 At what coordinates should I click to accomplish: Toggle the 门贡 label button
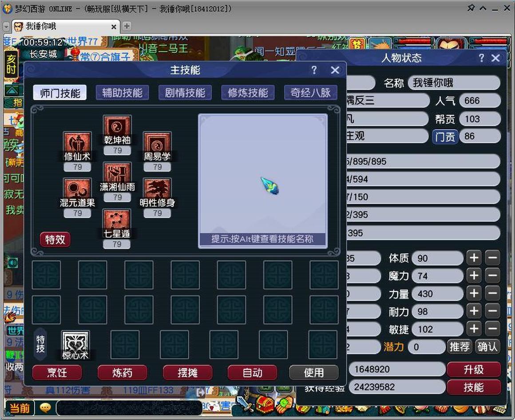[445, 136]
